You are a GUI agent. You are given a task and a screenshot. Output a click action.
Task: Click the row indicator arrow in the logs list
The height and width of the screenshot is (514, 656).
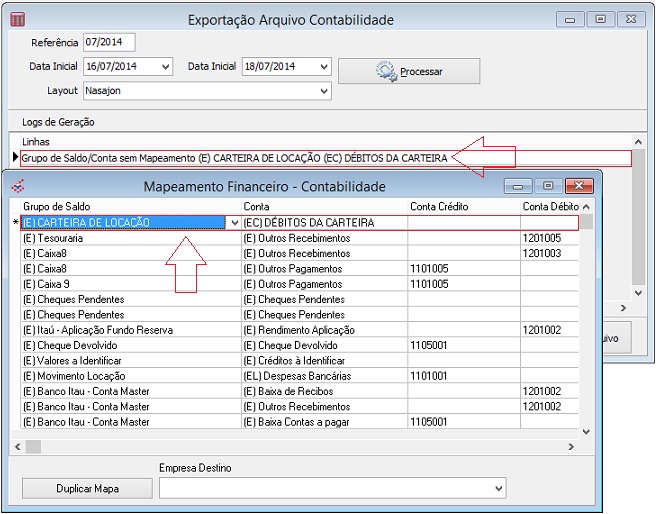14,158
